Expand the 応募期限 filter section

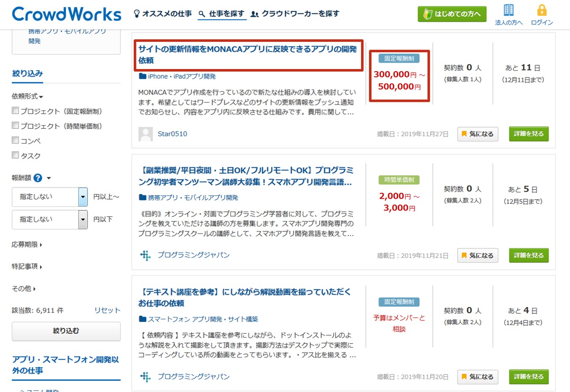pyautogui.click(x=27, y=245)
